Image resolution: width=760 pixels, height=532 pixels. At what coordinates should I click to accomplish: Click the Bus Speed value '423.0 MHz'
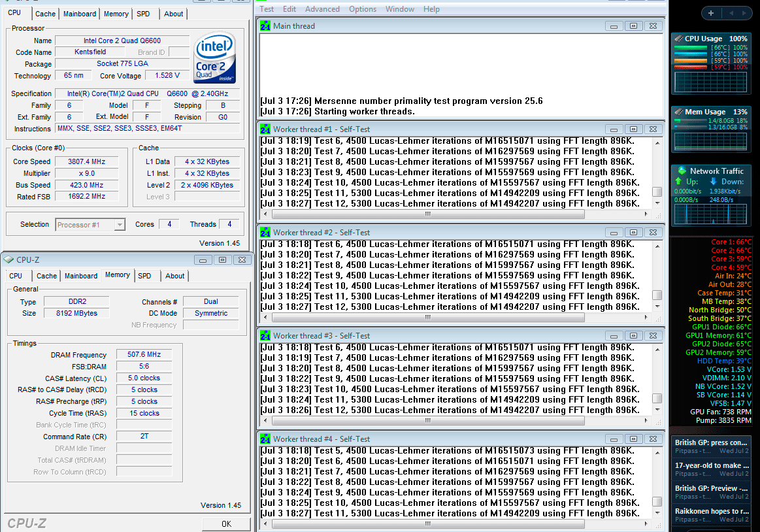click(87, 185)
